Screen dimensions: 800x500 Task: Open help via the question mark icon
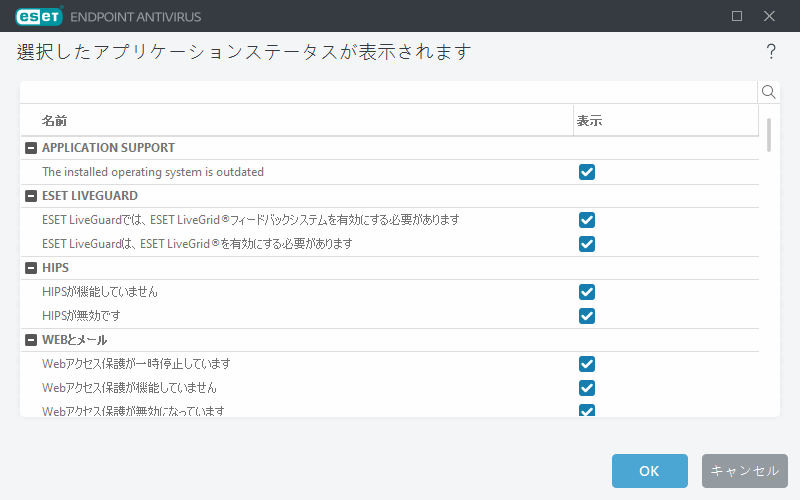click(771, 52)
